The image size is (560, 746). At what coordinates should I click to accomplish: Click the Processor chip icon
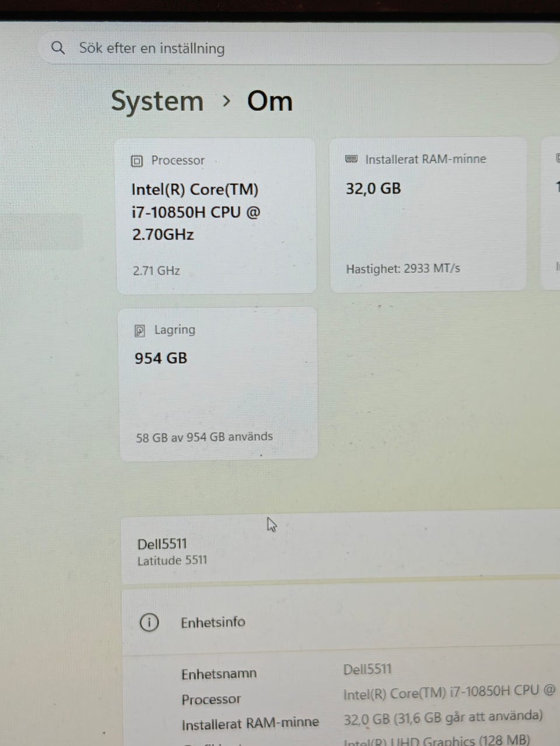[137, 161]
